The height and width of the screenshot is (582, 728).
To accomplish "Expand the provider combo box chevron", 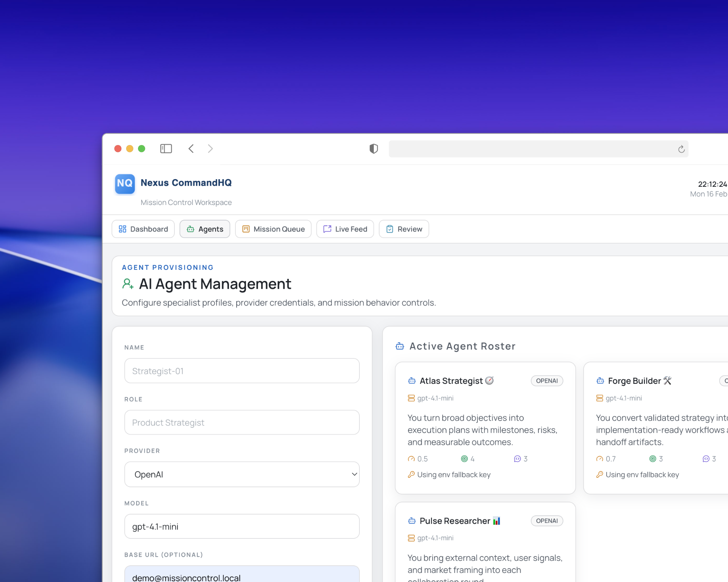I will [354, 474].
